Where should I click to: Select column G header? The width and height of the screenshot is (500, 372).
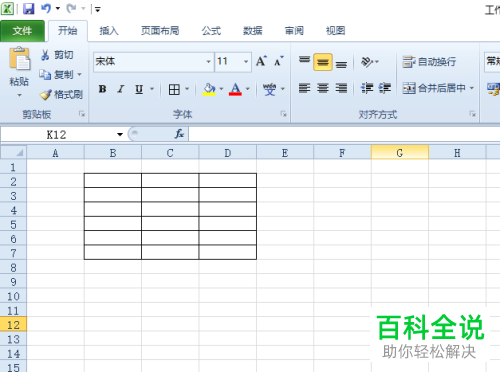tap(400, 153)
